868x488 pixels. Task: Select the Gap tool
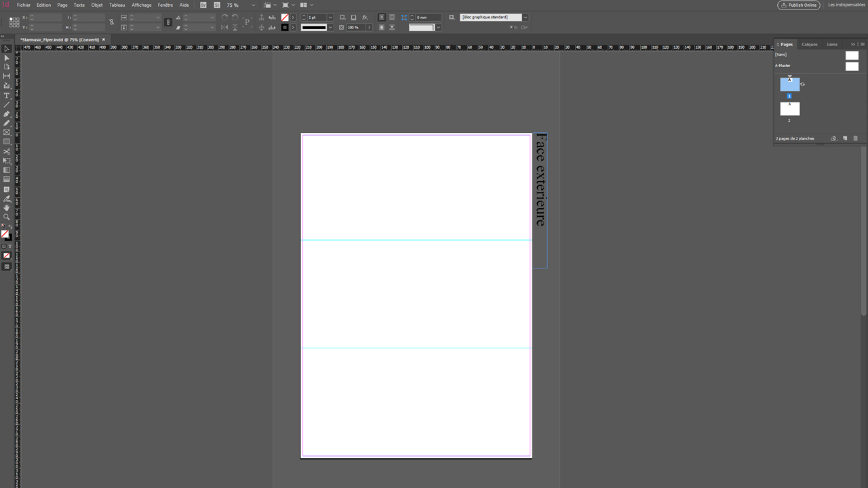[7, 76]
